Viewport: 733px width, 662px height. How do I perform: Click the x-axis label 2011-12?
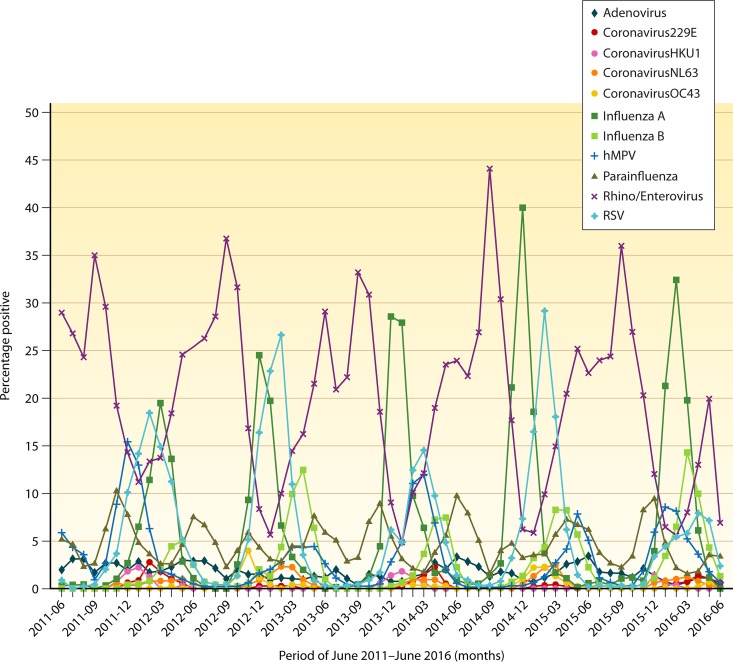(x=114, y=618)
